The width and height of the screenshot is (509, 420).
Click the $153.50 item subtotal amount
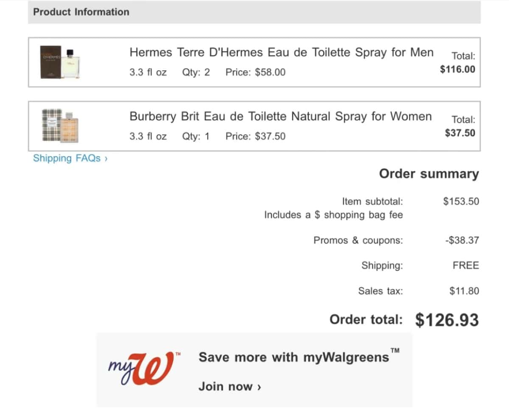pyautogui.click(x=461, y=201)
